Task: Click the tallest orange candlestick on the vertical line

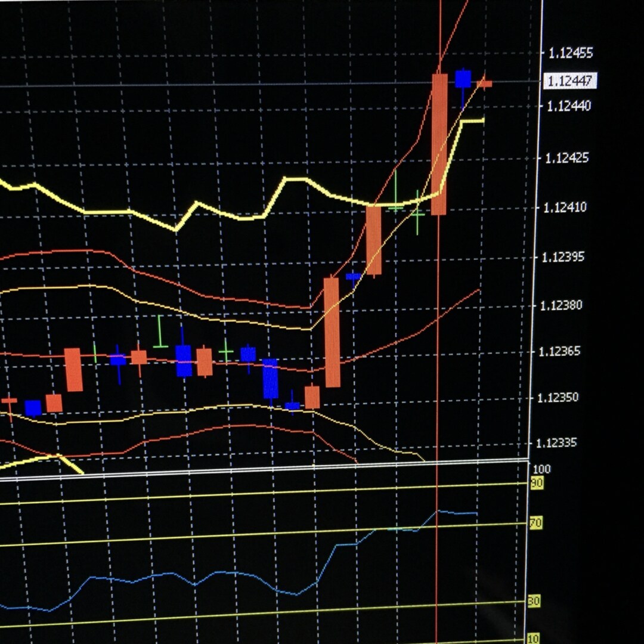Action: (439, 144)
